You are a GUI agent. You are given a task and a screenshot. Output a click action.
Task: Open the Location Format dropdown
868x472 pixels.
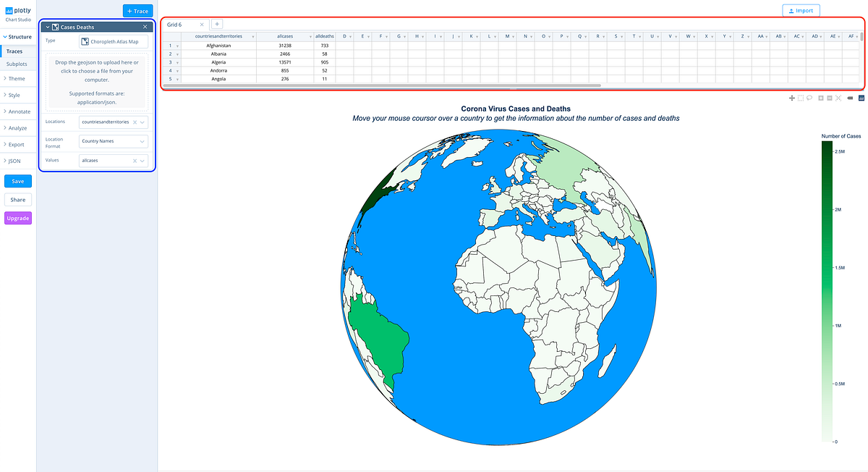[x=113, y=141]
